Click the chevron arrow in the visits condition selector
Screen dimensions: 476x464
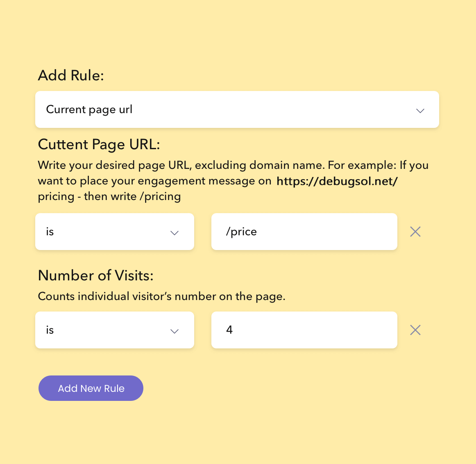[175, 331]
